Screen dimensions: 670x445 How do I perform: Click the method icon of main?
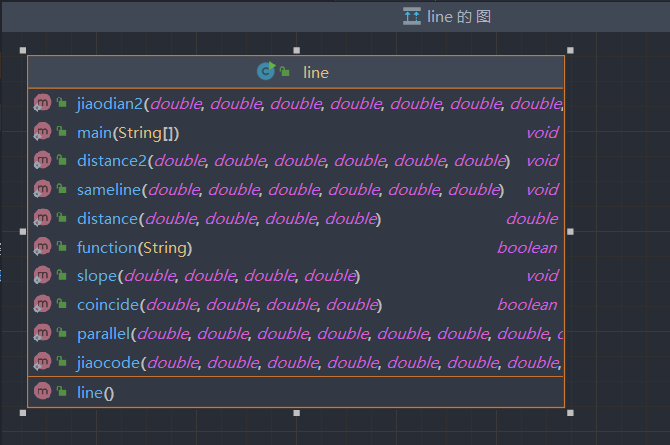point(42,131)
